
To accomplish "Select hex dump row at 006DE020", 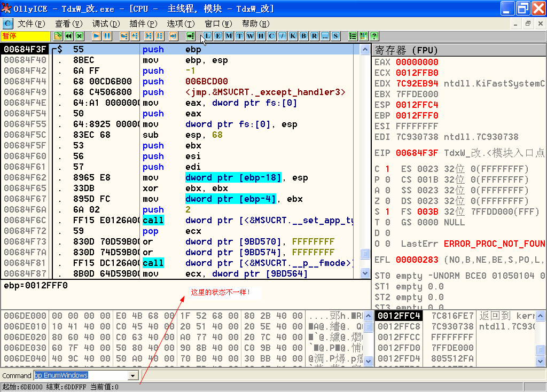I will click(183, 338).
